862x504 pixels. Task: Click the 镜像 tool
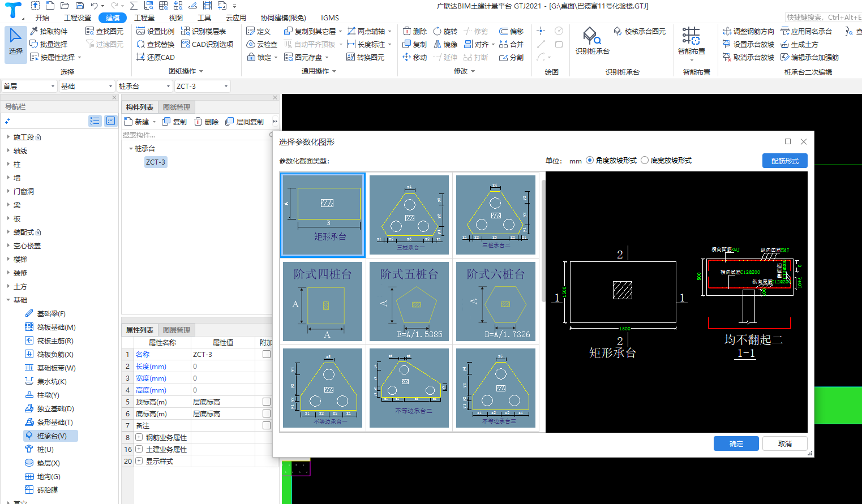click(445, 44)
